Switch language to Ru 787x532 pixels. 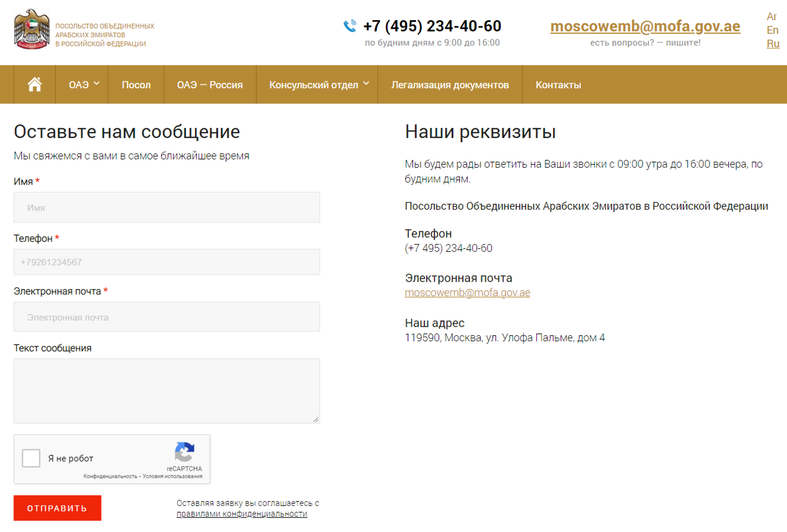click(x=773, y=44)
